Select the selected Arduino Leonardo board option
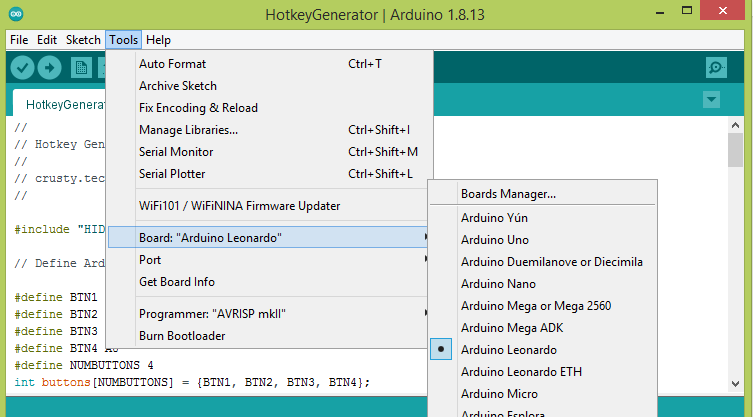This screenshot has height=417, width=753. pos(508,350)
